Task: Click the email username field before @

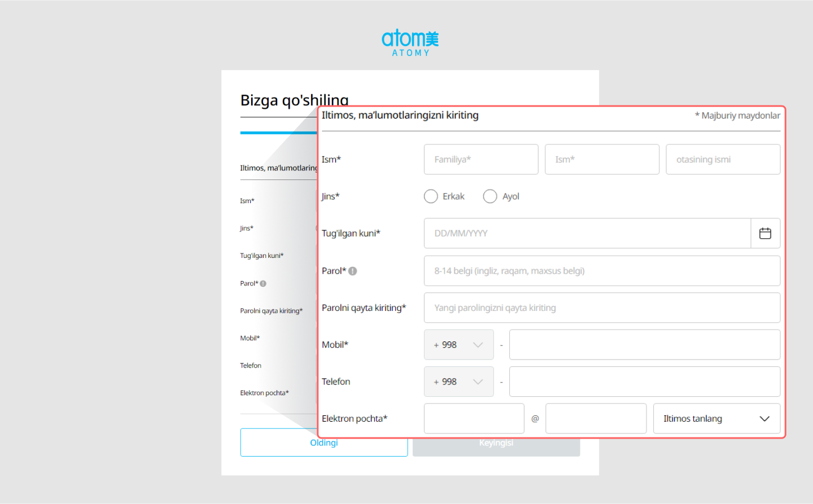Action: [474, 419]
